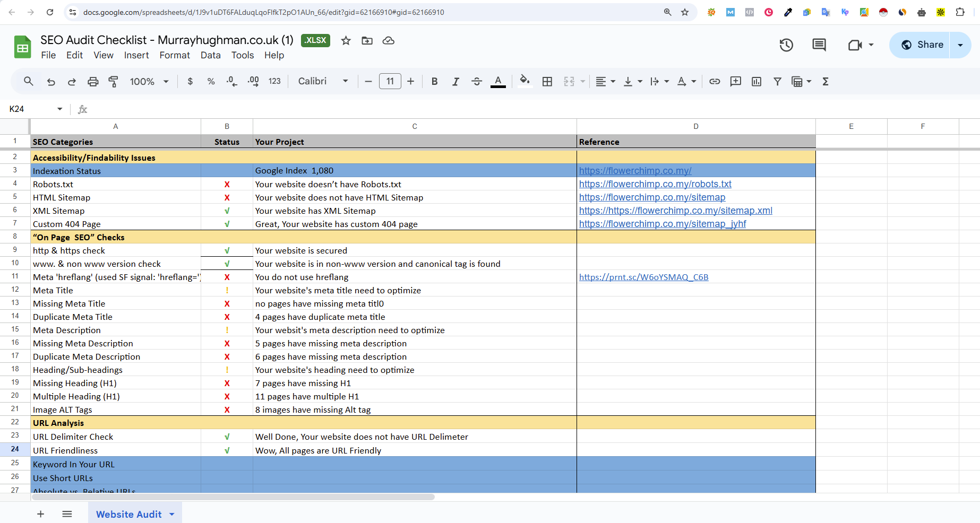The height and width of the screenshot is (523, 980).
Task: Insert a link
Action: (715, 81)
